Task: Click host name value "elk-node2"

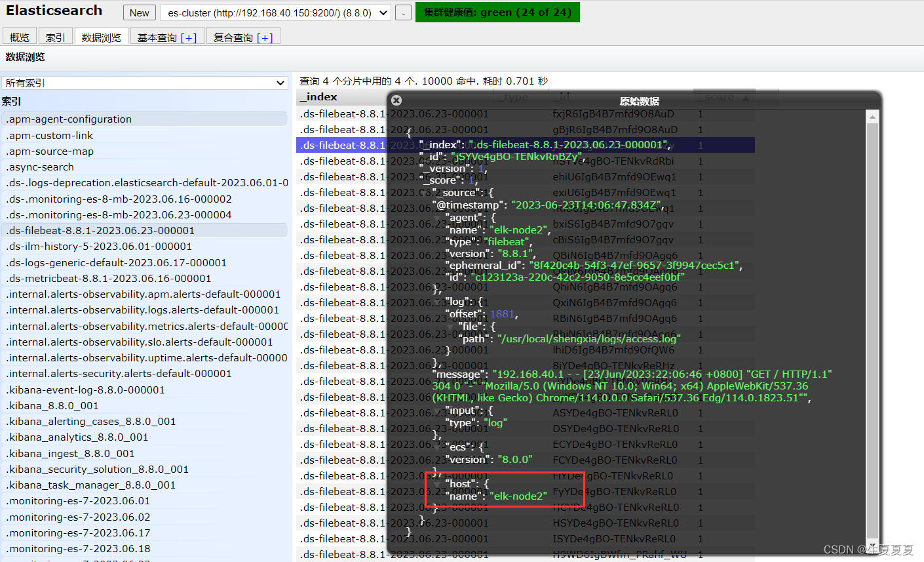Action: pos(518,496)
